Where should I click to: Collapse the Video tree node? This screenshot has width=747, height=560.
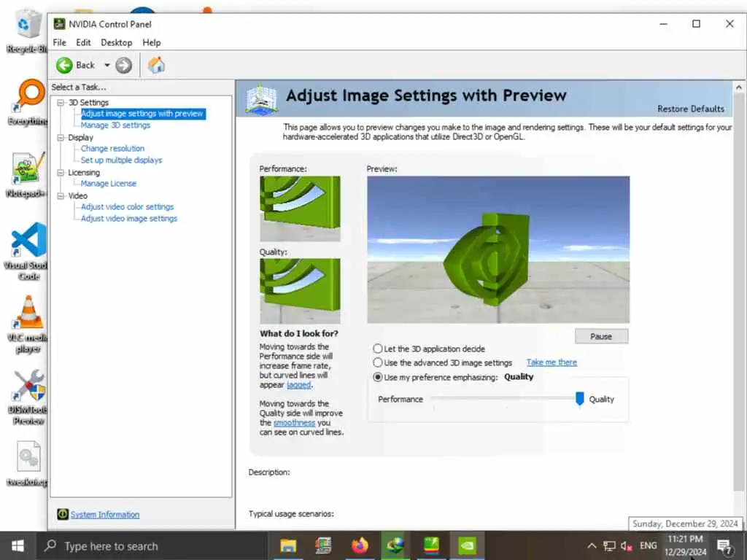pyautogui.click(x=61, y=195)
